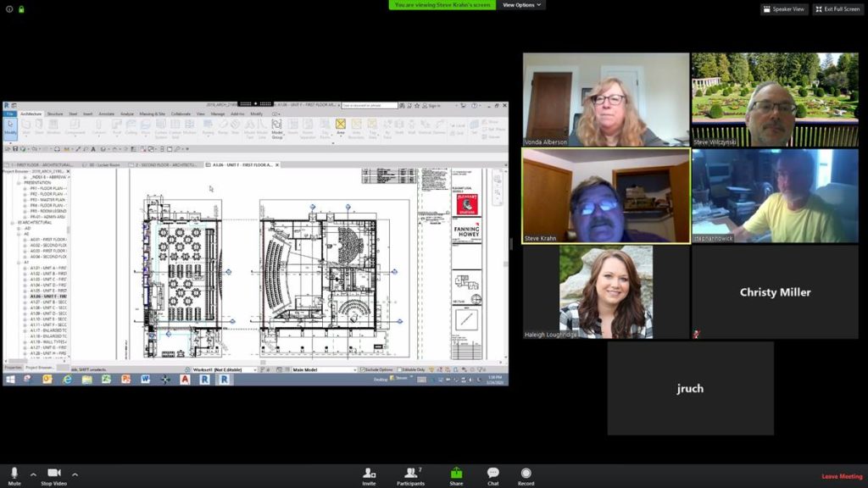Enable the Editable Only checkbox

click(399, 369)
